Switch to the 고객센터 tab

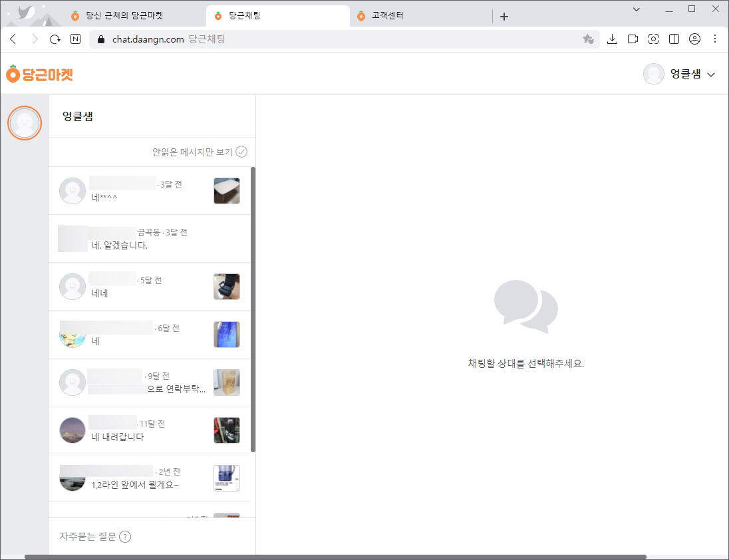tap(386, 15)
